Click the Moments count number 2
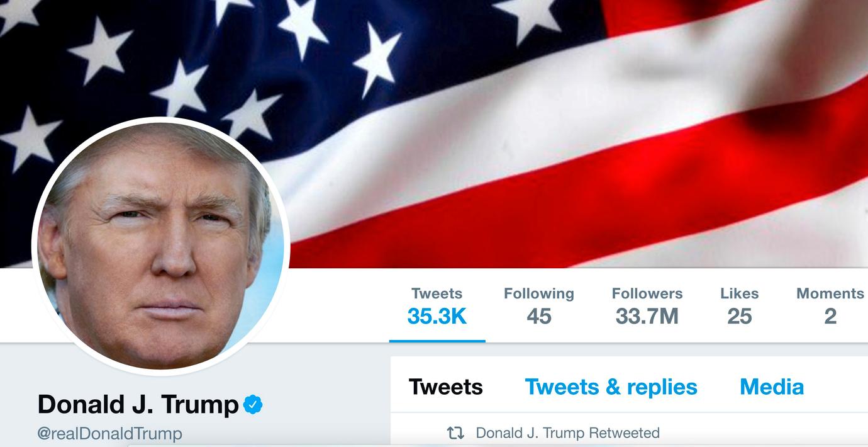868x447 pixels. [830, 316]
